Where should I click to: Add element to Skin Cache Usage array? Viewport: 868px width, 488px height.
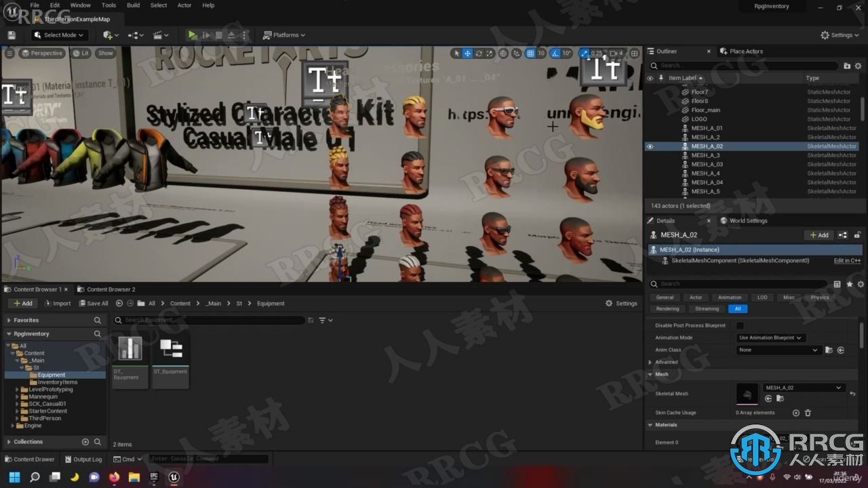(x=796, y=413)
